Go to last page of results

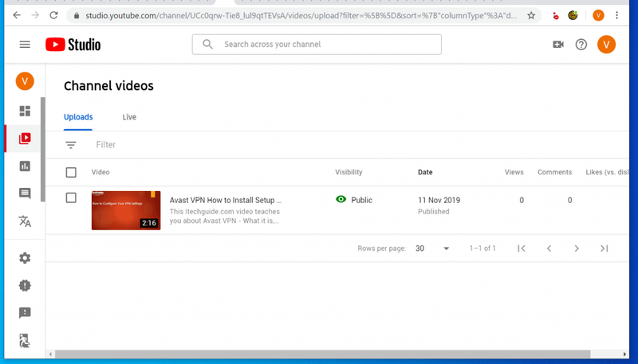click(x=605, y=249)
